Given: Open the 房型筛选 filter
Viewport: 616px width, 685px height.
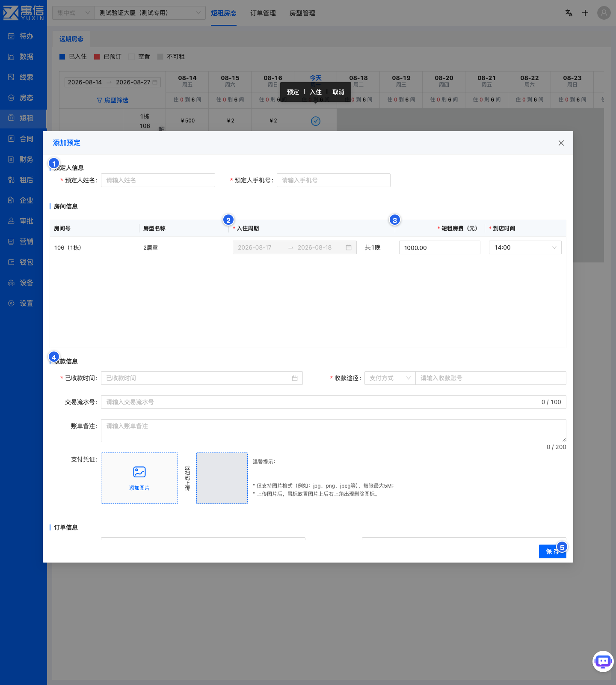Looking at the screenshot, I should (113, 100).
